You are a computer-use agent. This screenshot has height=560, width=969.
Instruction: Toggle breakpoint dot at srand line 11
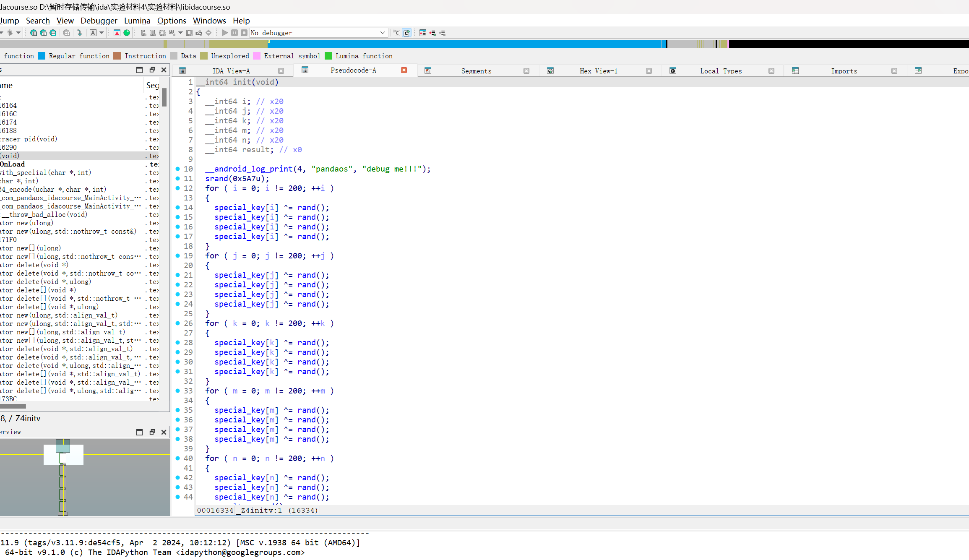coord(178,178)
